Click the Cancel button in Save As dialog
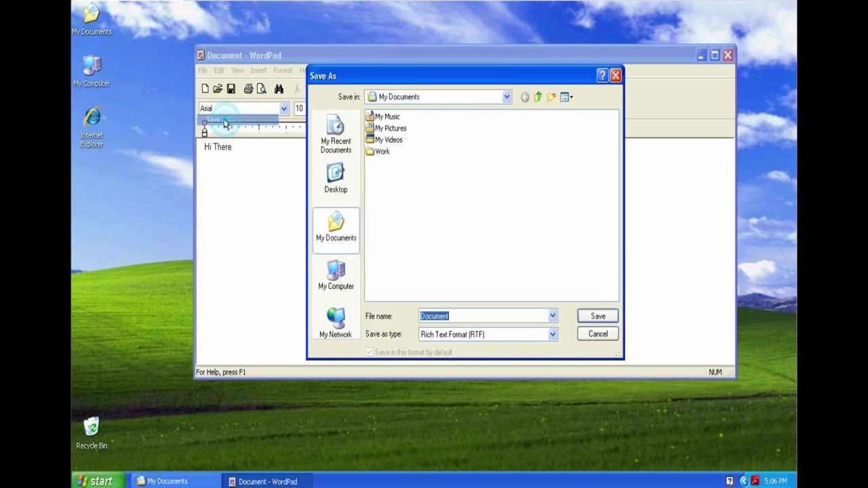Viewport: 868px width, 488px height. click(x=598, y=333)
